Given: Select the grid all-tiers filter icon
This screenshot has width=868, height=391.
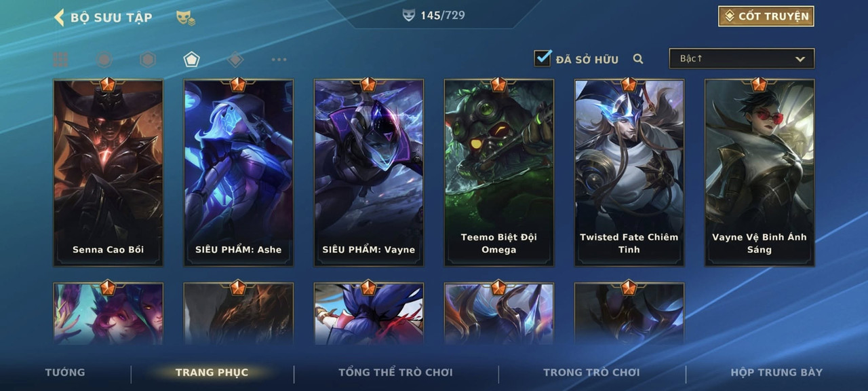Looking at the screenshot, I should coord(60,60).
